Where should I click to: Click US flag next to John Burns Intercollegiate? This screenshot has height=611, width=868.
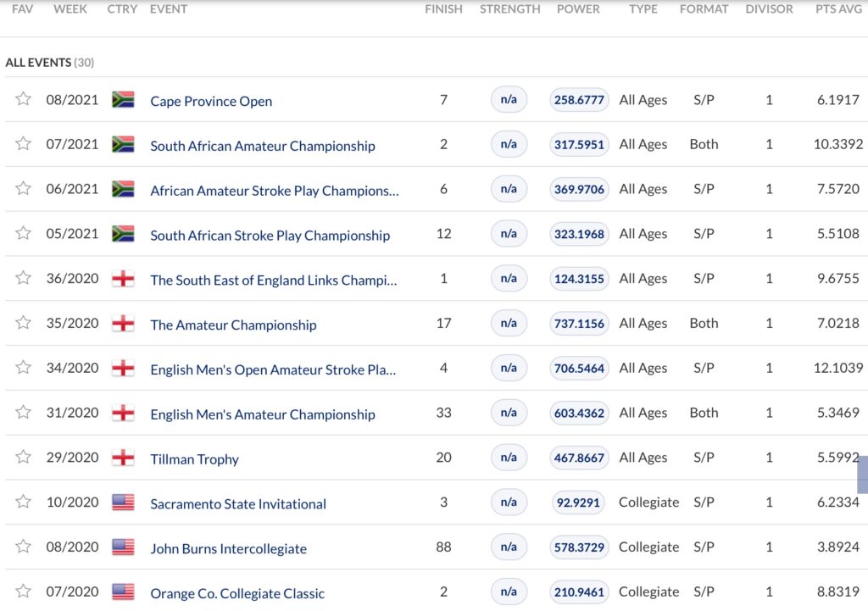123,547
